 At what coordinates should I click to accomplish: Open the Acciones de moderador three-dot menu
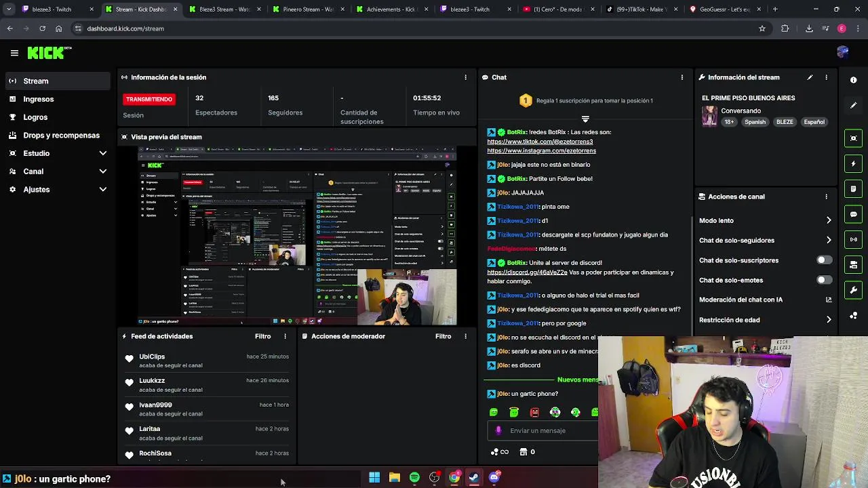[465, 336]
